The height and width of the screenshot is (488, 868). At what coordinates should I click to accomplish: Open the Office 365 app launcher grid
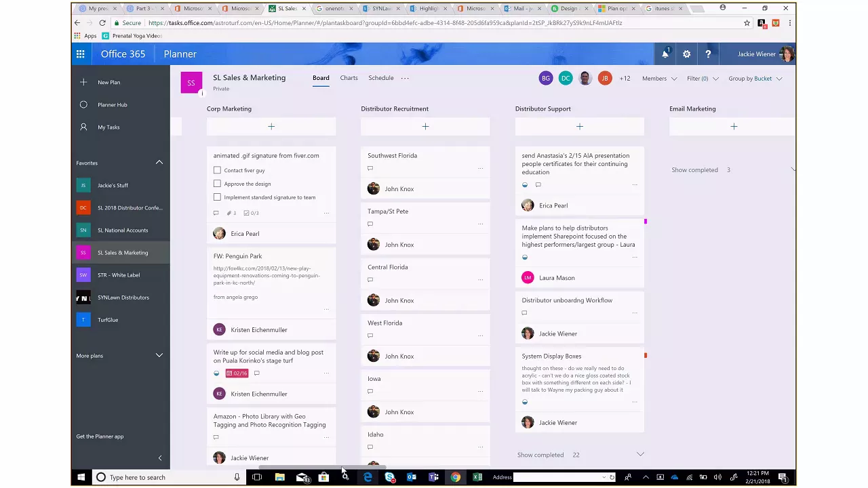click(x=80, y=54)
